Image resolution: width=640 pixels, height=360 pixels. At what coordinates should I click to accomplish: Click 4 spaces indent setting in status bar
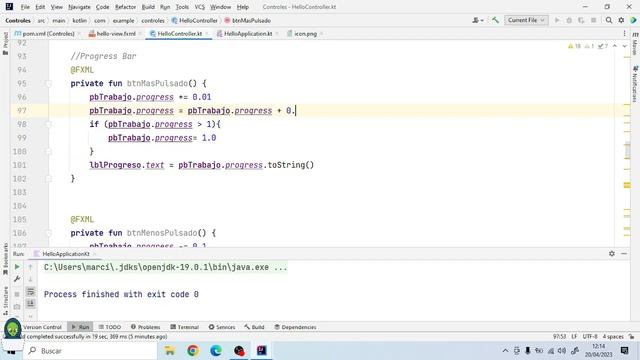tap(613, 337)
